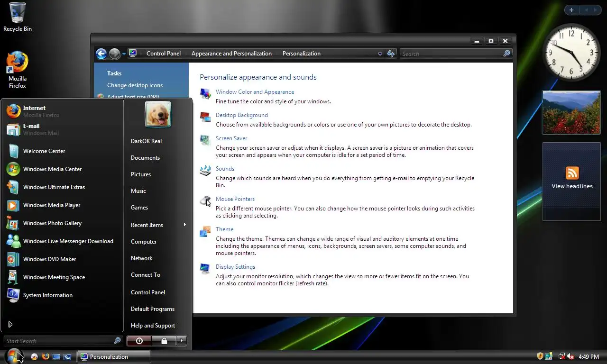This screenshot has height=364, width=607.
Task: Click the Start menu power button
Action: click(139, 341)
